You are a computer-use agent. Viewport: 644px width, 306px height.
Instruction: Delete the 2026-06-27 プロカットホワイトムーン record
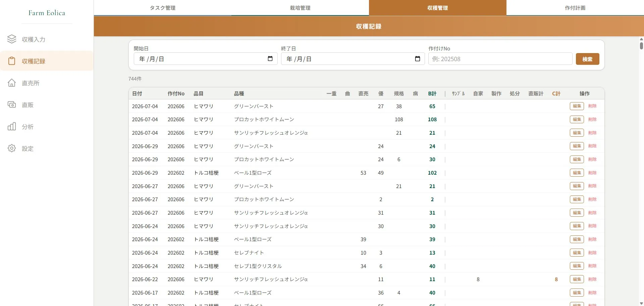(592, 199)
